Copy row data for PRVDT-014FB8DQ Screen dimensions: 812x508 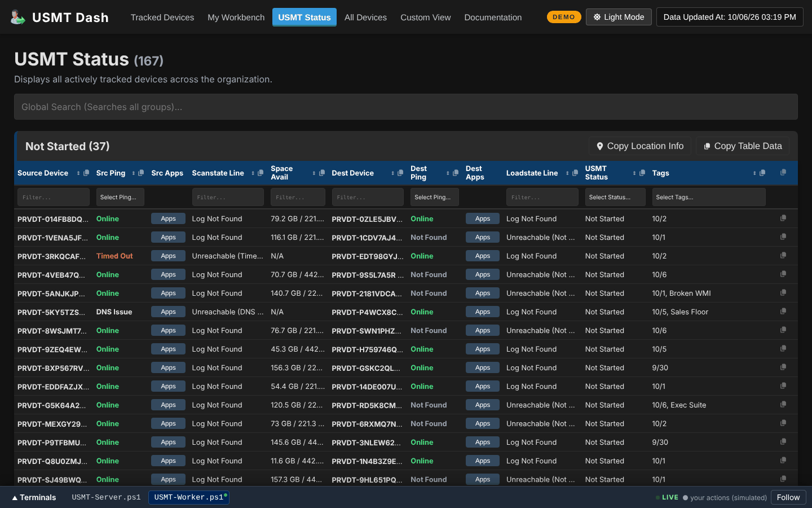[783, 218]
